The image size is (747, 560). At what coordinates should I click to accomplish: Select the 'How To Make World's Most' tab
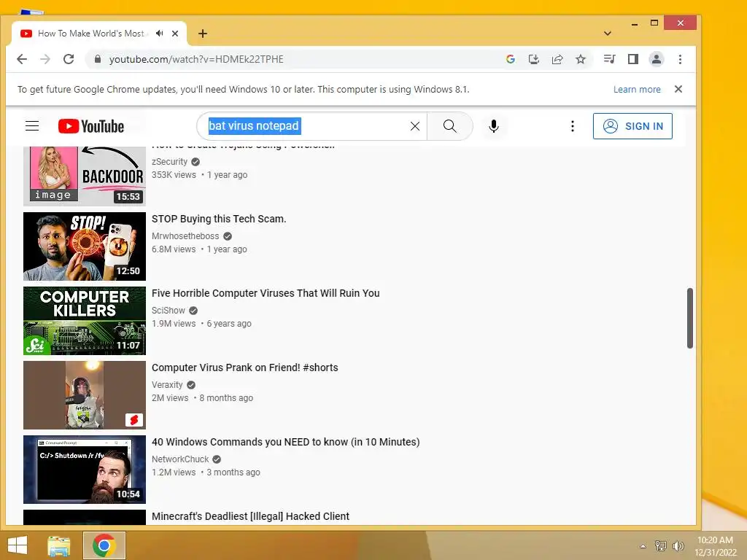tap(90, 34)
